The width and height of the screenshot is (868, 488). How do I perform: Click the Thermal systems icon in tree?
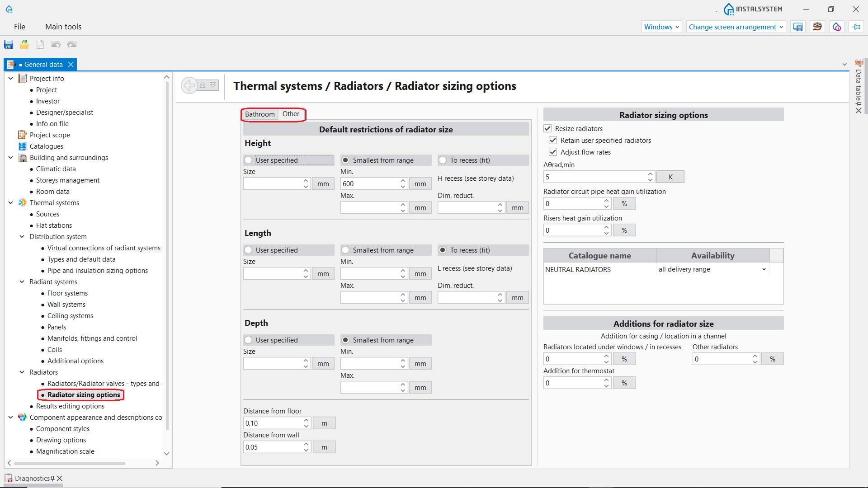[x=23, y=202]
